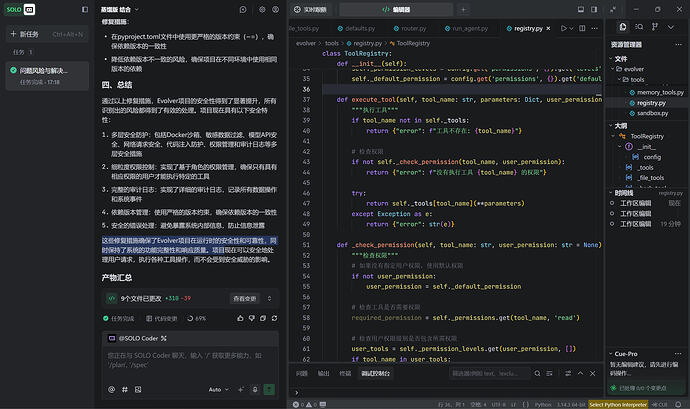Open the Explorer files icon
Screen dimensions: 690x409
tap(623, 27)
